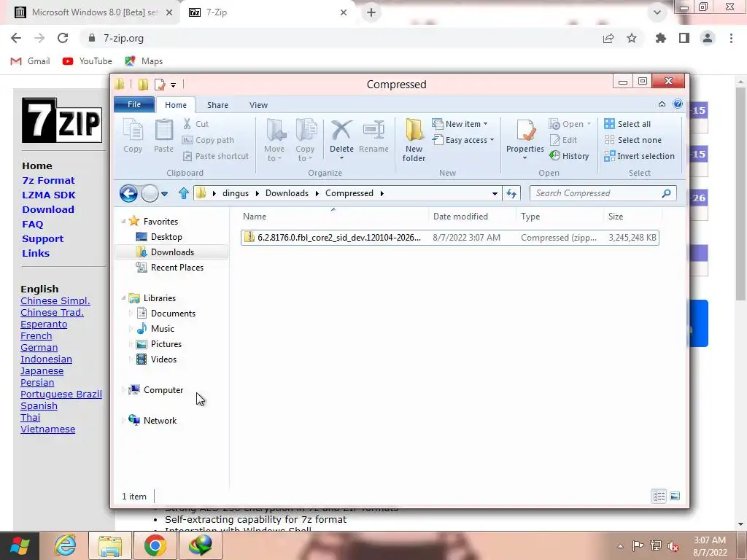Switch to the Share ribbon tab
This screenshot has height=560, width=747.
(217, 105)
